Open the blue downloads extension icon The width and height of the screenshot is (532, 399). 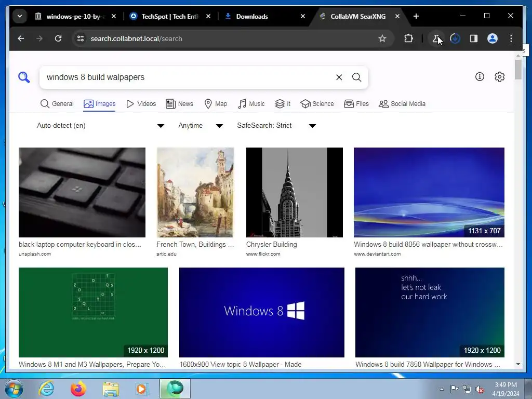click(x=455, y=38)
